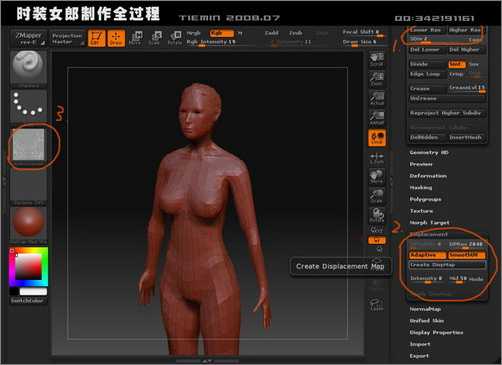Screen dimensions: 502x365
Task: Click the Edge Loop button
Action: coord(427,74)
